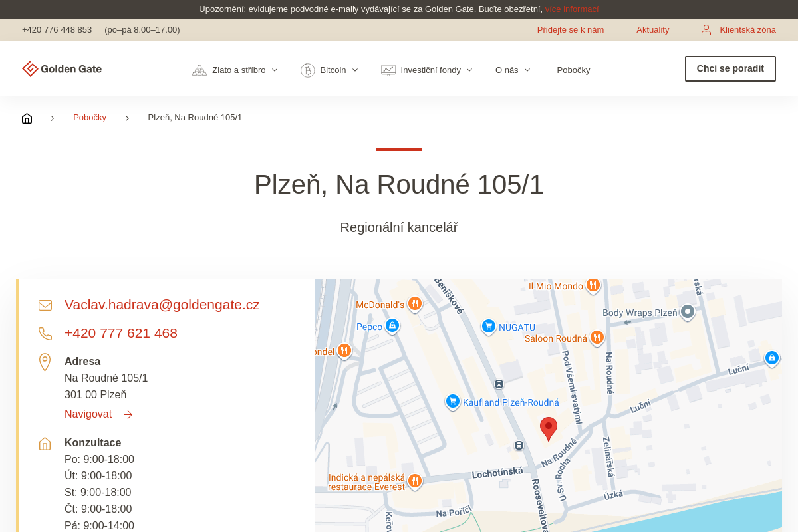Click Saloon Roudná restaurant marker

(x=597, y=338)
